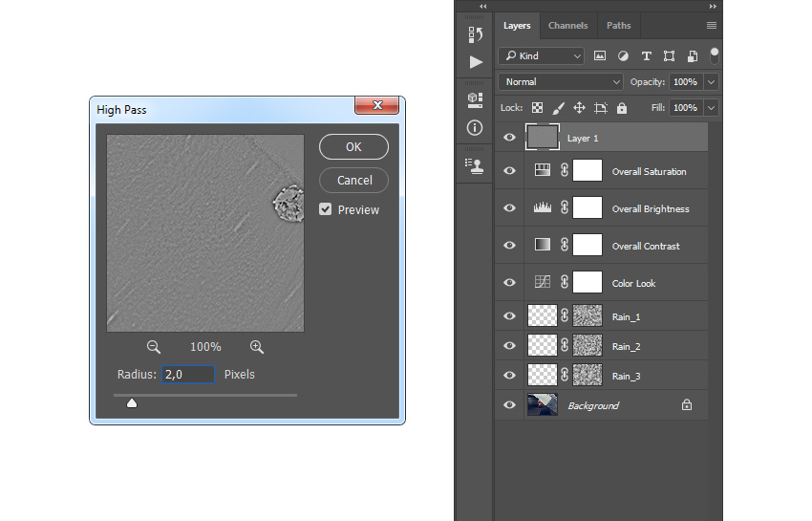Open the Kind filter dropdown
The image size is (812, 521).
point(541,56)
